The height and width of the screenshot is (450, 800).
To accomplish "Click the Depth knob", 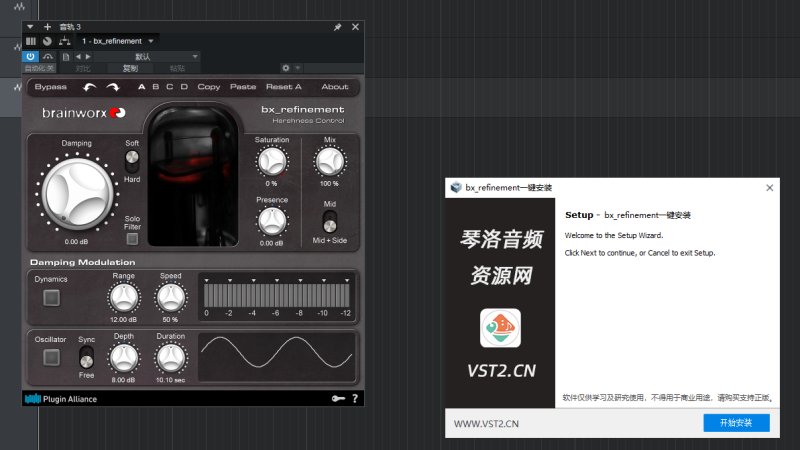I will point(123,358).
